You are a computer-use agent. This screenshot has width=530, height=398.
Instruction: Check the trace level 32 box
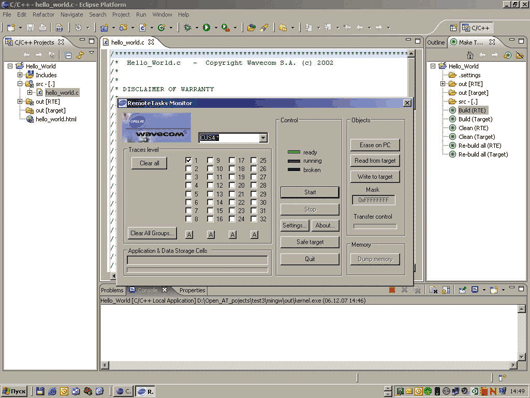point(254,219)
